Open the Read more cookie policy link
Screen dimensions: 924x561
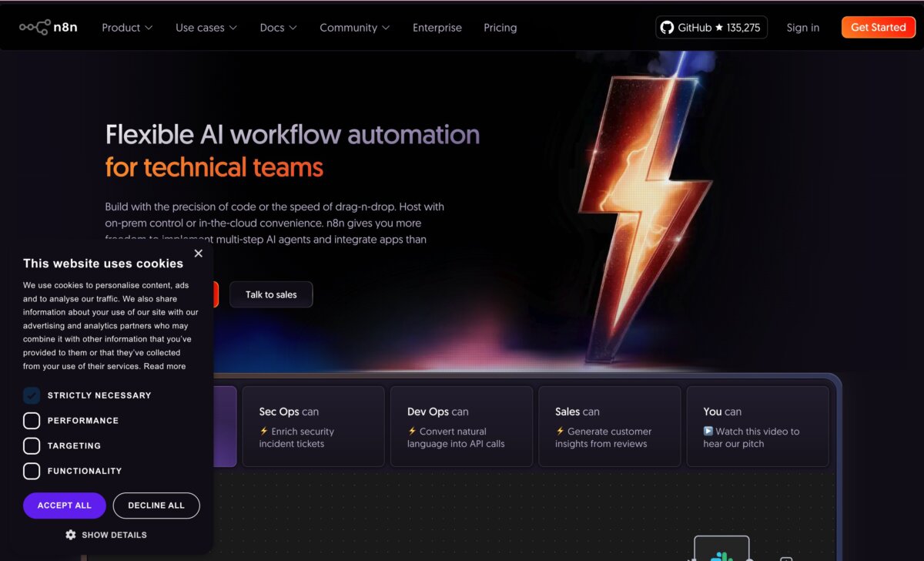(165, 367)
